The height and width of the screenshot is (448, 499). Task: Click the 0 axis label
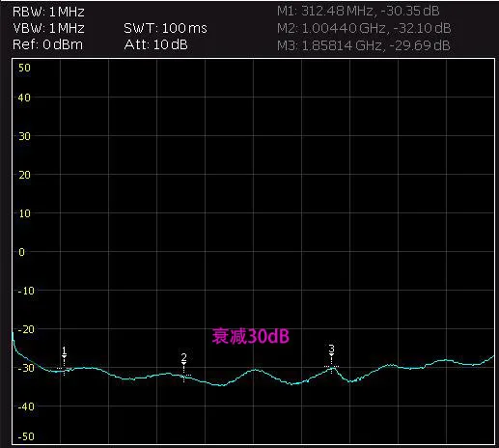click(21, 252)
